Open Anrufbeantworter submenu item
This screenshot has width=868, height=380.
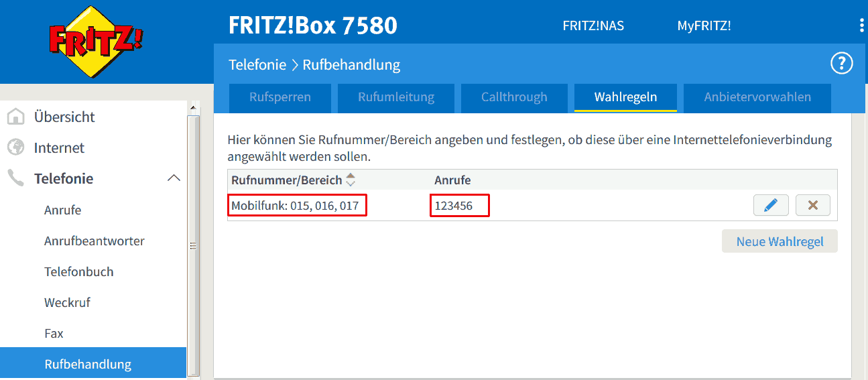coord(93,241)
